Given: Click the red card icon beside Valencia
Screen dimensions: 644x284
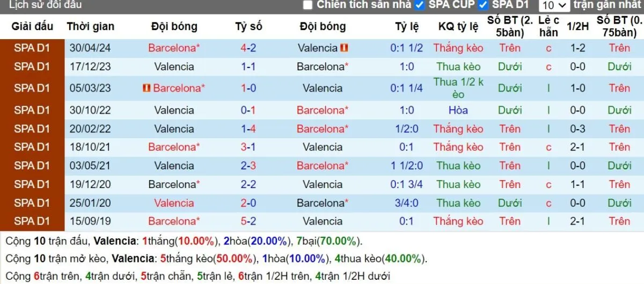Looking at the screenshot, I should 345,48.
